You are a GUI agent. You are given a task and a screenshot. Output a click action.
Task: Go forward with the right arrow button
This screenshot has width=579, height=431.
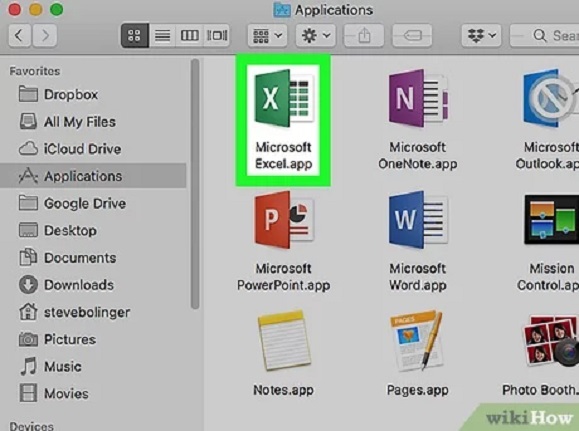45,35
